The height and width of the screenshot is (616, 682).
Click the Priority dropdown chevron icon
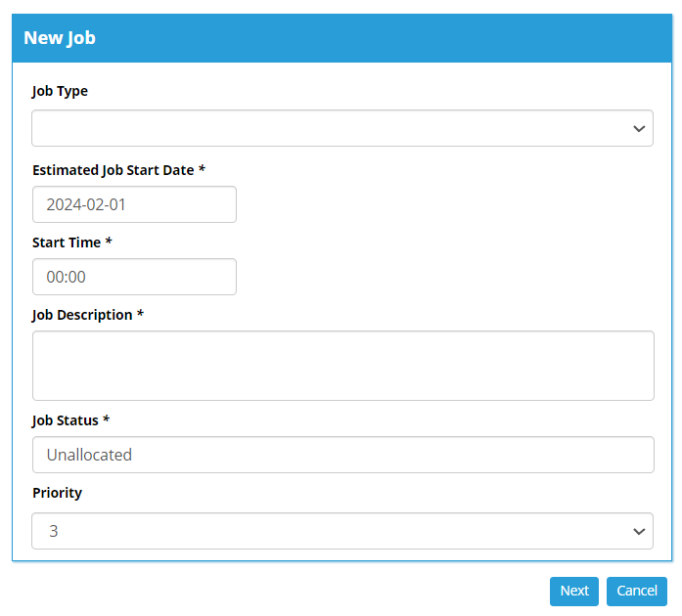pyautogui.click(x=639, y=531)
